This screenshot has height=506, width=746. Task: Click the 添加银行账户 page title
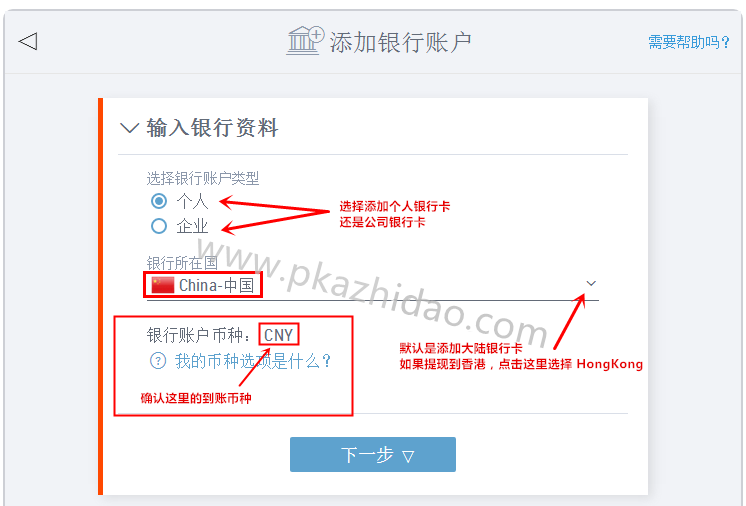click(401, 42)
